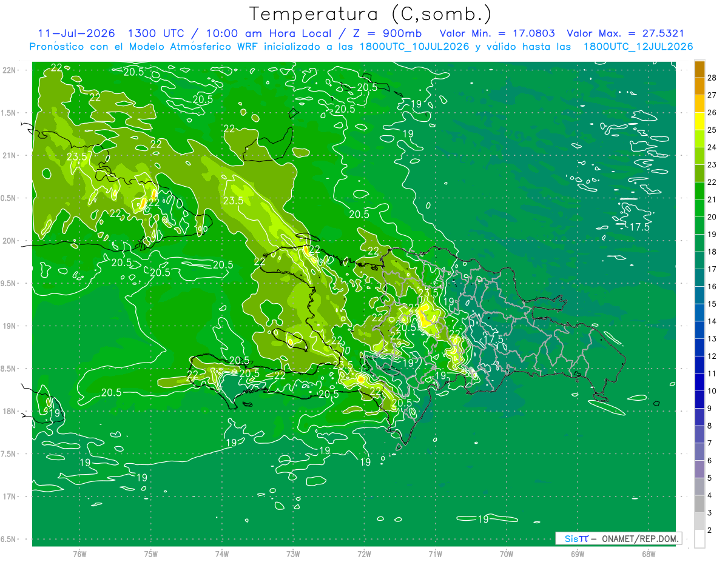Click the '20N' latitude axis label
The height and width of the screenshot is (562, 728).
pyautogui.click(x=10, y=241)
